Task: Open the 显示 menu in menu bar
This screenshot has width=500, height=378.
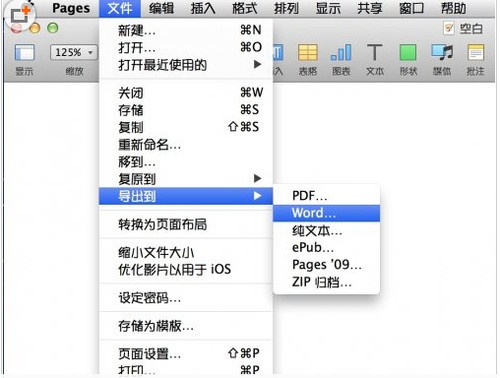Action: point(328,8)
